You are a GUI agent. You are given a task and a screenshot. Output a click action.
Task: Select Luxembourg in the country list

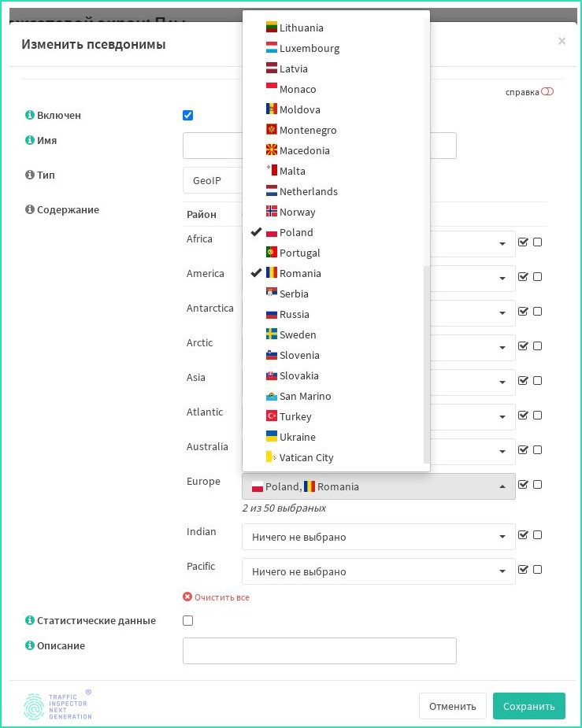(333, 48)
